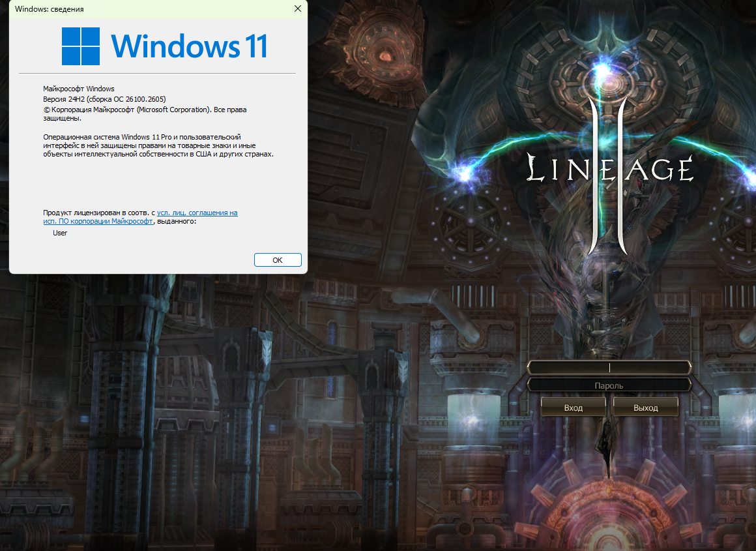
Task: Click the Windows 11 wordmark text
Action: point(189,46)
